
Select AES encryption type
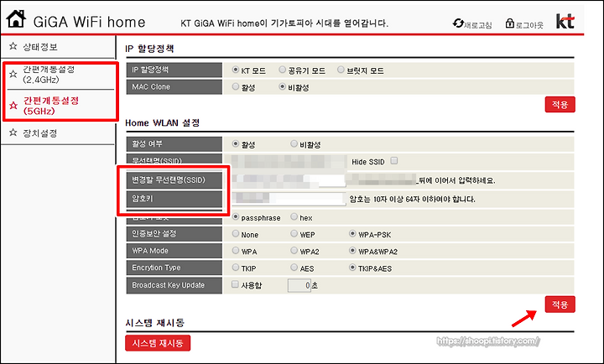click(294, 268)
